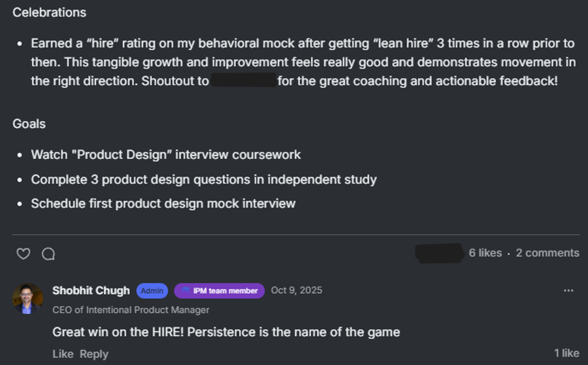The width and height of the screenshot is (588, 365).
Task: View who gave the comment 1 like
Action: pos(566,353)
